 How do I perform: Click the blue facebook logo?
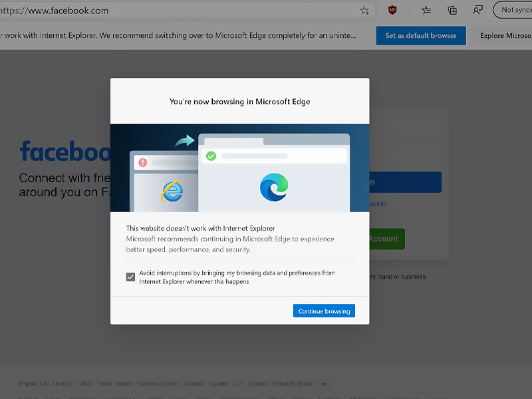tap(65, 152)
